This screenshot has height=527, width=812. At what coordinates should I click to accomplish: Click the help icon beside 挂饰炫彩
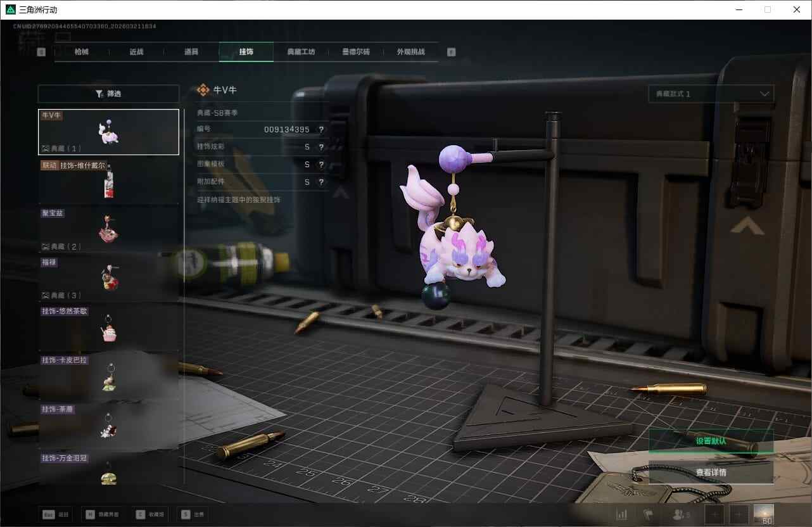click(x=321, y=147)
